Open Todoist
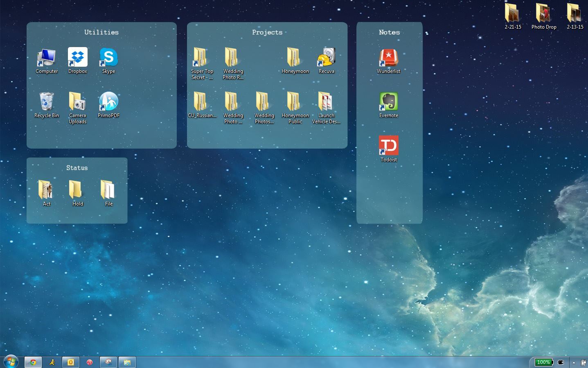This screenshot has width=588, height=368. [x=389, y=145]
